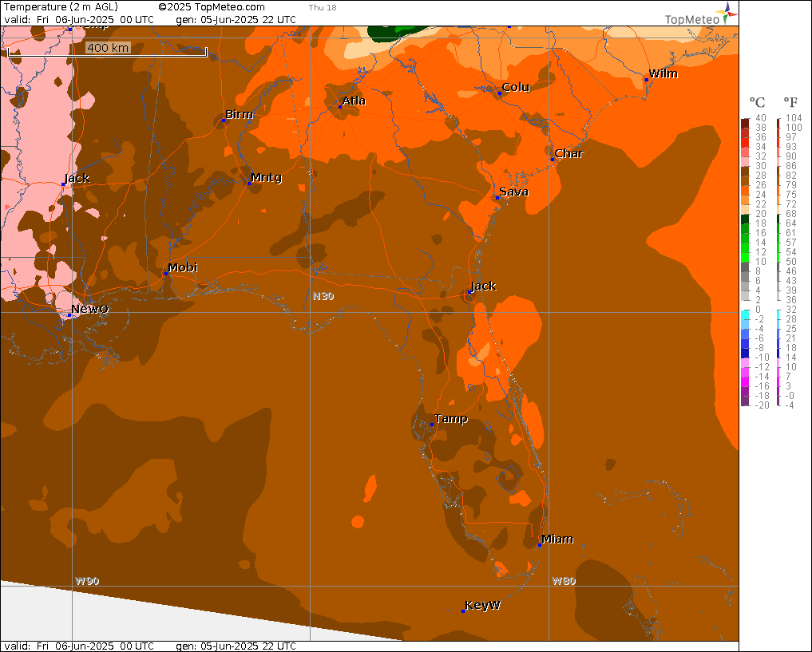Pick the dark green 18°C legend swatch
The image size is (812, 652).
click(x=745, y=219)
